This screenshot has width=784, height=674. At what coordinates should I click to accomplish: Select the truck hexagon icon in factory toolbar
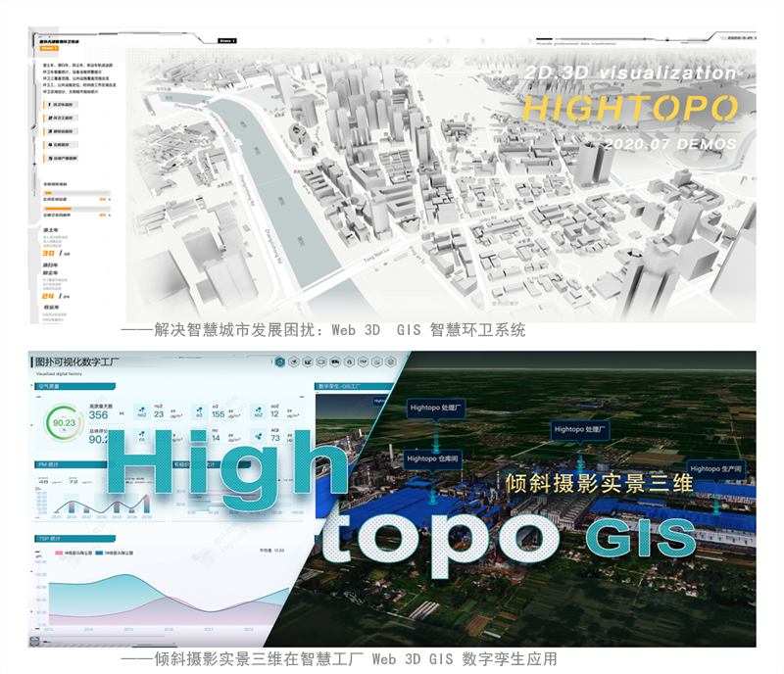pos(335,362)
